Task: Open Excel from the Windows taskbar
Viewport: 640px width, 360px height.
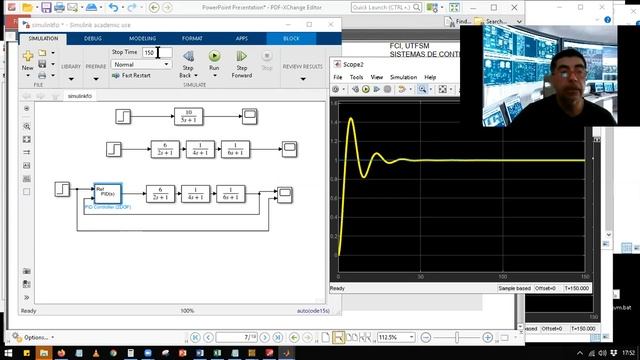Action: [x=217, y=353]
